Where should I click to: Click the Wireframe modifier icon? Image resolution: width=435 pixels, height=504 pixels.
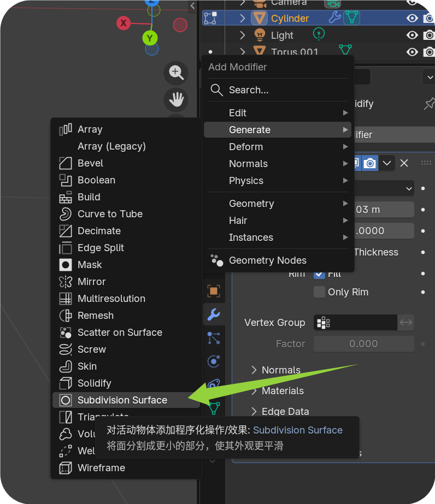point(66,468)
